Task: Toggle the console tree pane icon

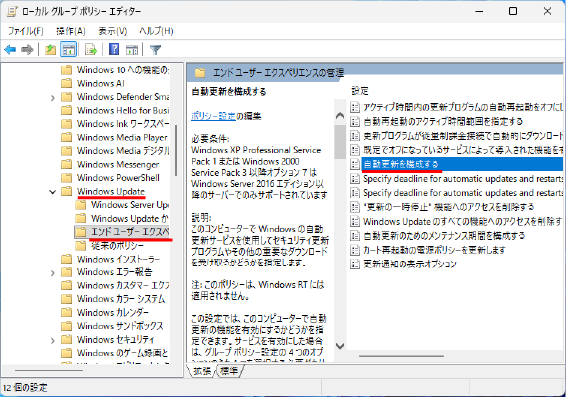Action: tap(68, 49)
